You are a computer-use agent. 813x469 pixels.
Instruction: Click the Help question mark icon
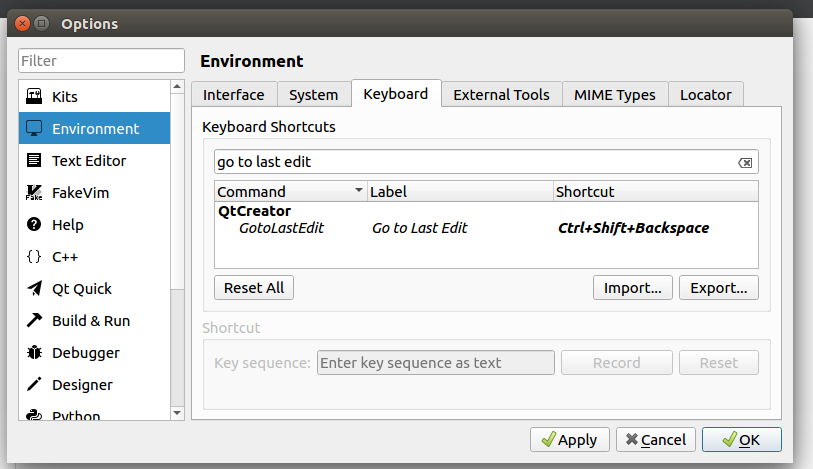coord(34,225)
